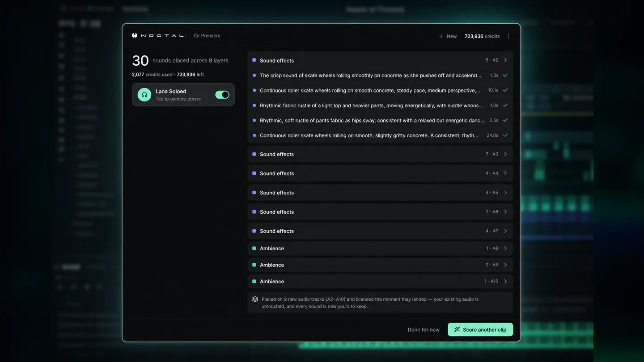Select the steady pace roller skate sound row
The image size is (644, 362).
pos(380,90)
